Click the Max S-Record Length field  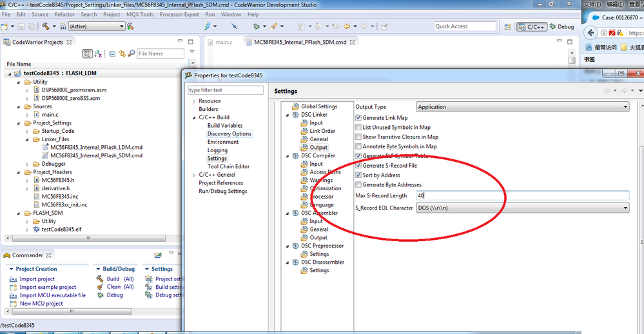[522, 196]
